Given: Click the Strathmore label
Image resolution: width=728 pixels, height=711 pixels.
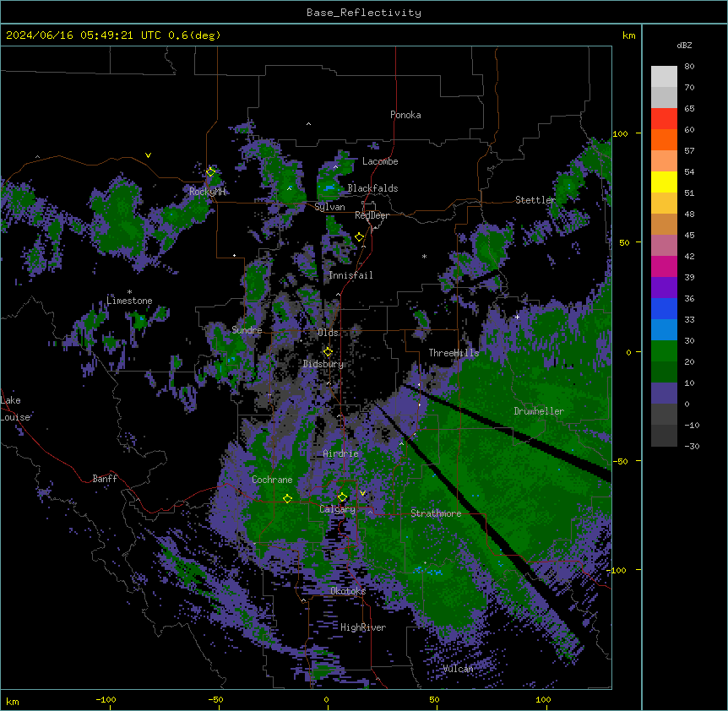Looking at the screenshot, I should coord(436,513).
